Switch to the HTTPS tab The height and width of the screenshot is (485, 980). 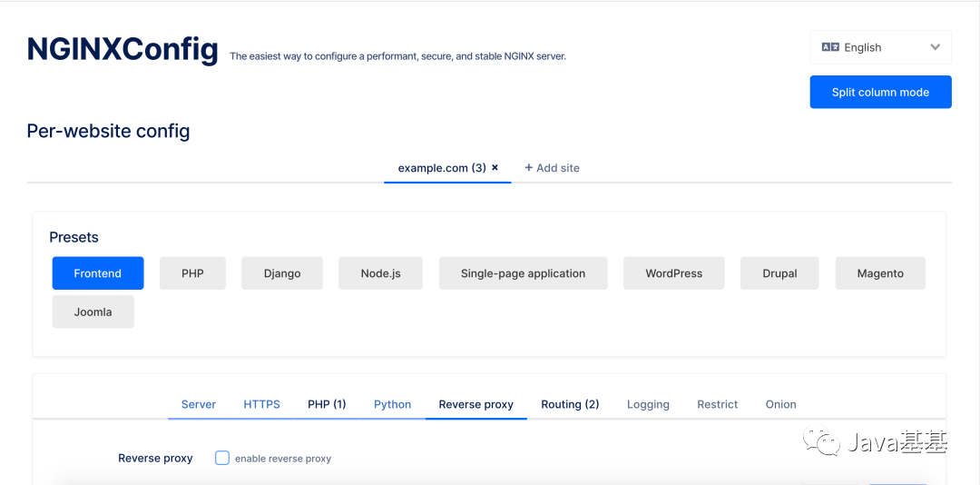262,404
